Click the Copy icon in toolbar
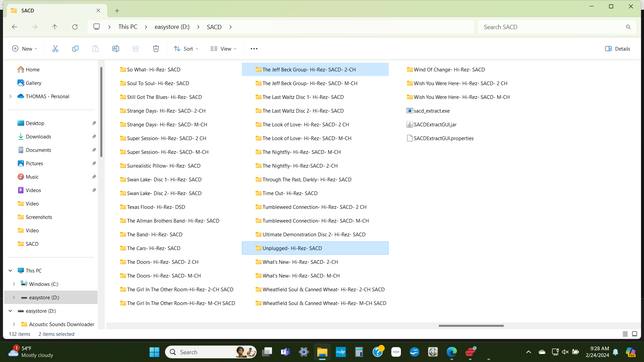The image size is (644, 362). (x=75, y=49)
